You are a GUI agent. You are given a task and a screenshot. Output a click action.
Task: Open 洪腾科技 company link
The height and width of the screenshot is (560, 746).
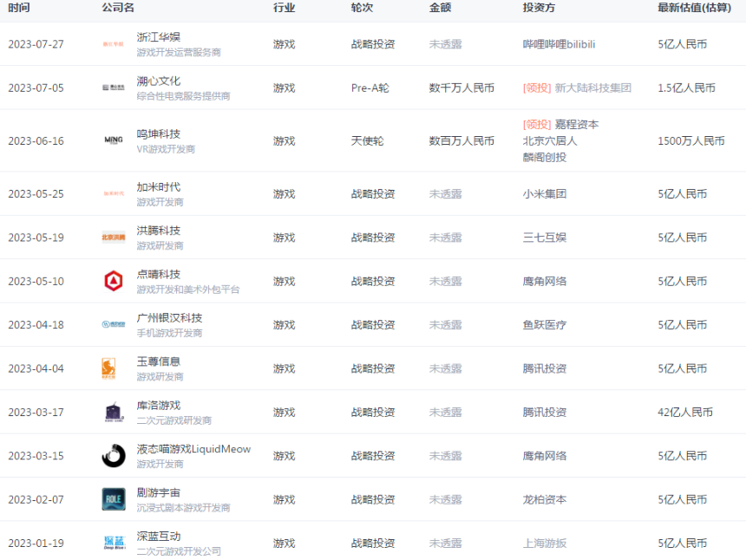pyautogui.click(x=159, y=230)
